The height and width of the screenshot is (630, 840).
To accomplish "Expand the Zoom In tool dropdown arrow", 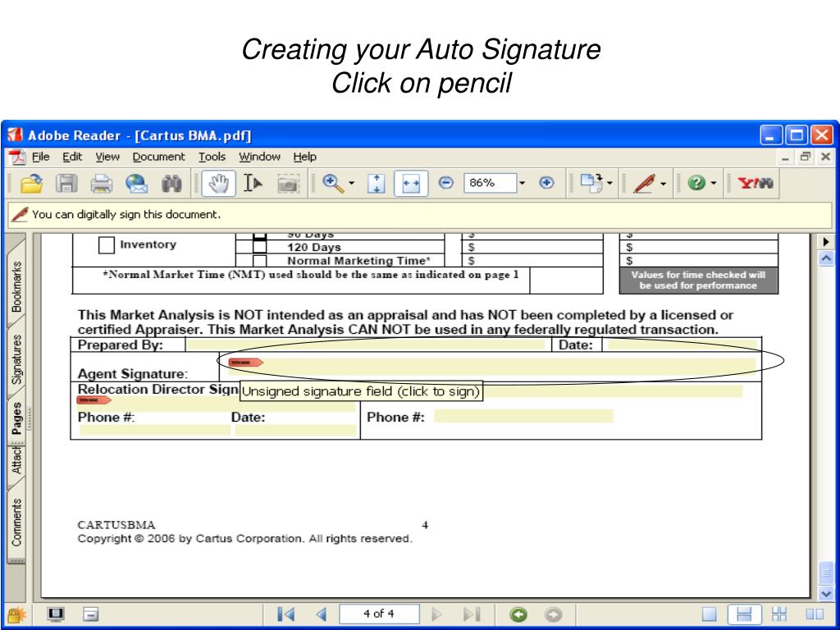I will [x=351, y=183].
